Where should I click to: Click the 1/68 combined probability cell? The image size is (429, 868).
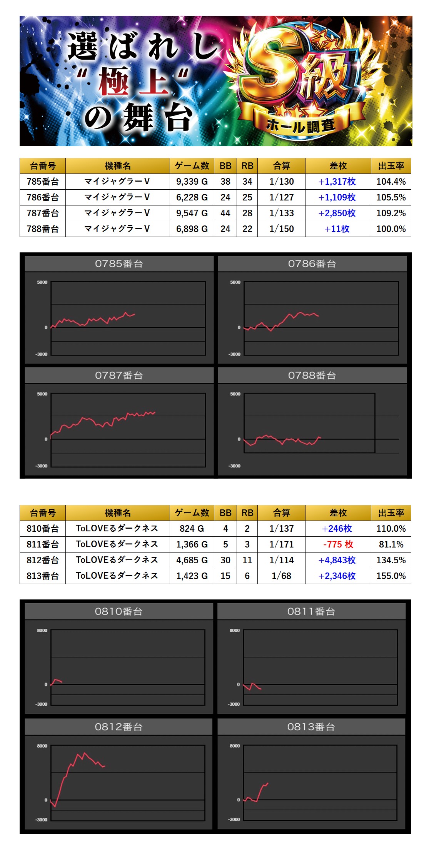281,576
